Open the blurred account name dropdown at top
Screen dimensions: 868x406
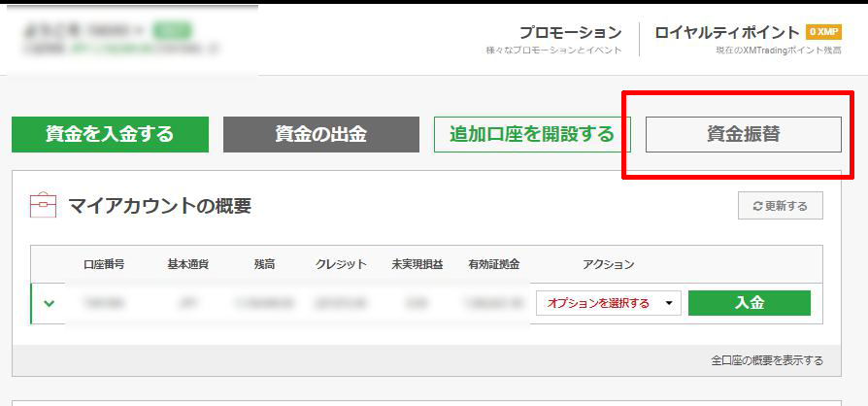point(85,30)
